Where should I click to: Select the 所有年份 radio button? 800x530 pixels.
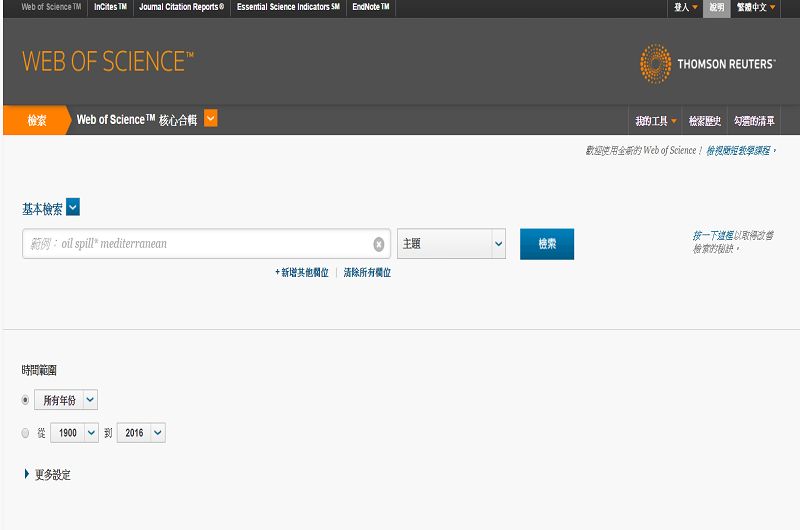tap(25, 400)
